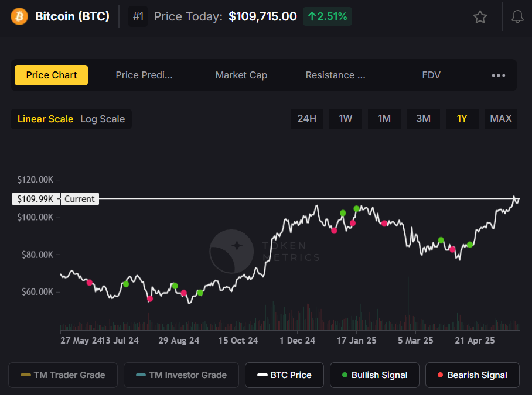Click the $109,715.00 price value
The height and width of the screenshot is (395, 532).
click(262, 16)
